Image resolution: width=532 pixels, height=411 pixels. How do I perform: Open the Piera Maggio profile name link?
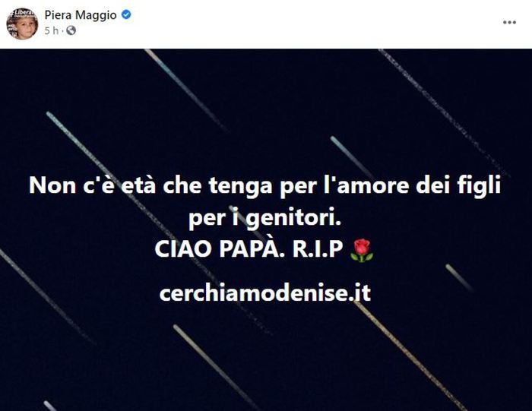tap(81, 15)
